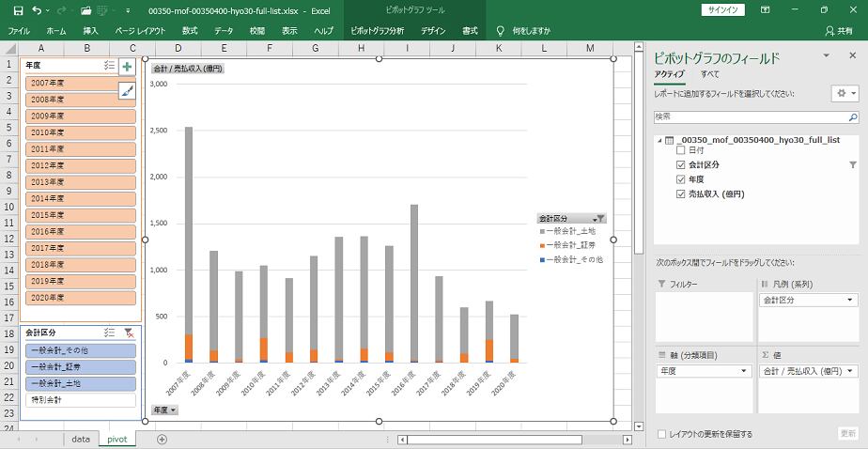
Task: Check the 日付 field checkbox
Action: [x=681, y=150]
